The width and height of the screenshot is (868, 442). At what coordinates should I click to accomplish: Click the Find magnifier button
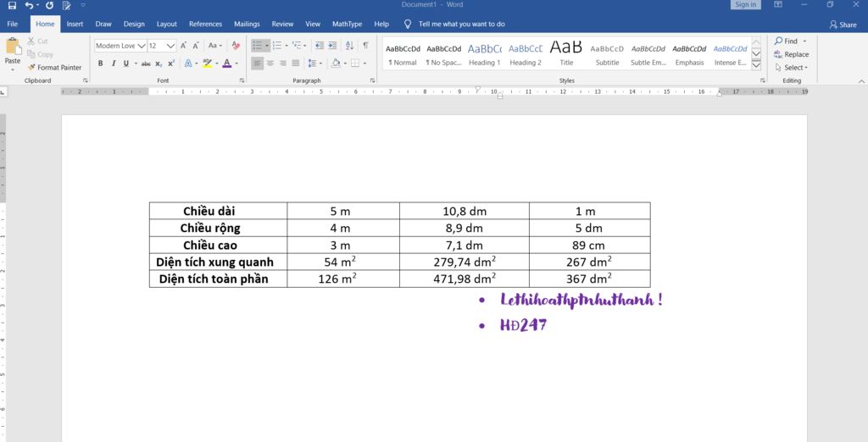(x=786, y=41)
